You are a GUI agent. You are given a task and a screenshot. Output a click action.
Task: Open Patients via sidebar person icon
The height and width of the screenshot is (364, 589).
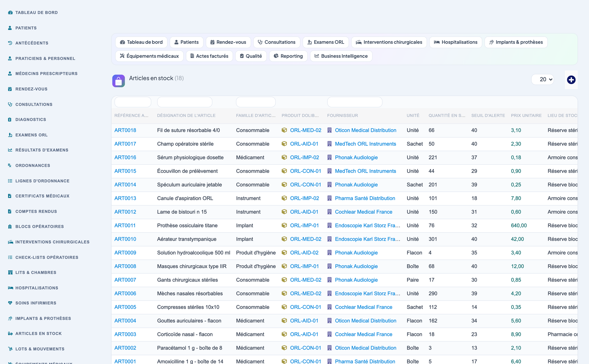coord(10,28)
